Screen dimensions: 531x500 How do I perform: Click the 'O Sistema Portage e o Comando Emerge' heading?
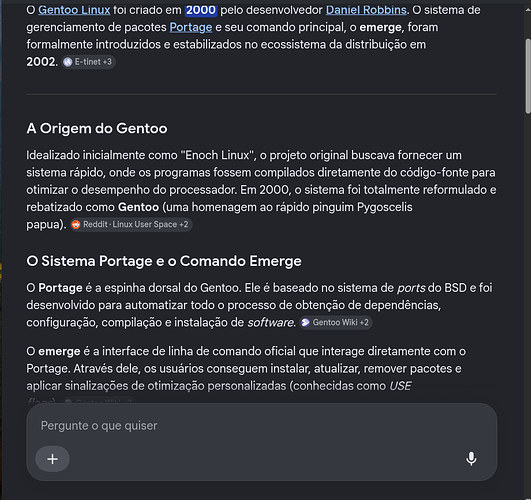164,261
